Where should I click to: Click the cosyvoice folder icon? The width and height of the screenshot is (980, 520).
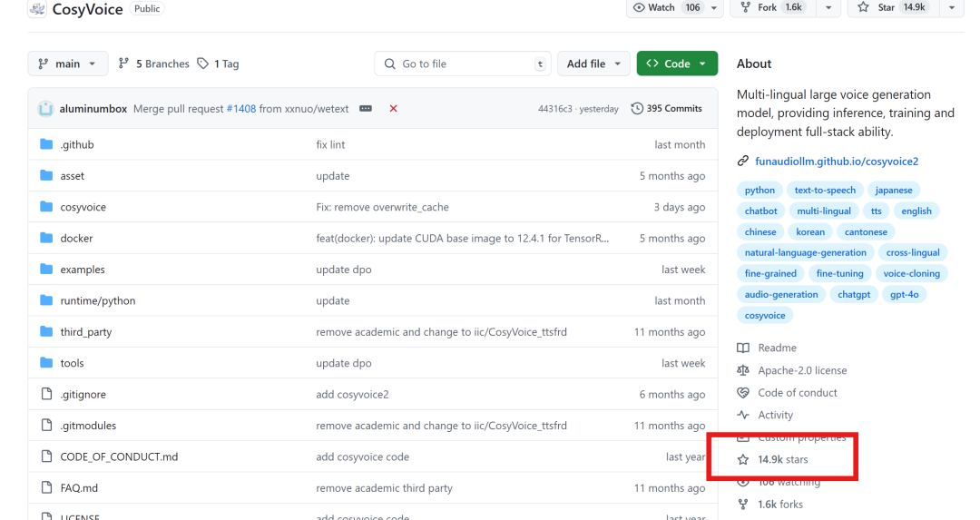click(x=46, y=207)
